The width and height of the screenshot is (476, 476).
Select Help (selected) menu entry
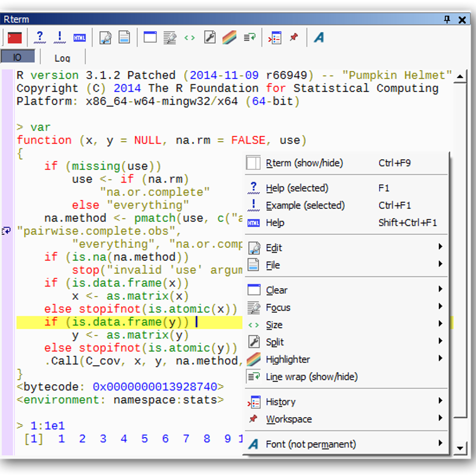346,188
